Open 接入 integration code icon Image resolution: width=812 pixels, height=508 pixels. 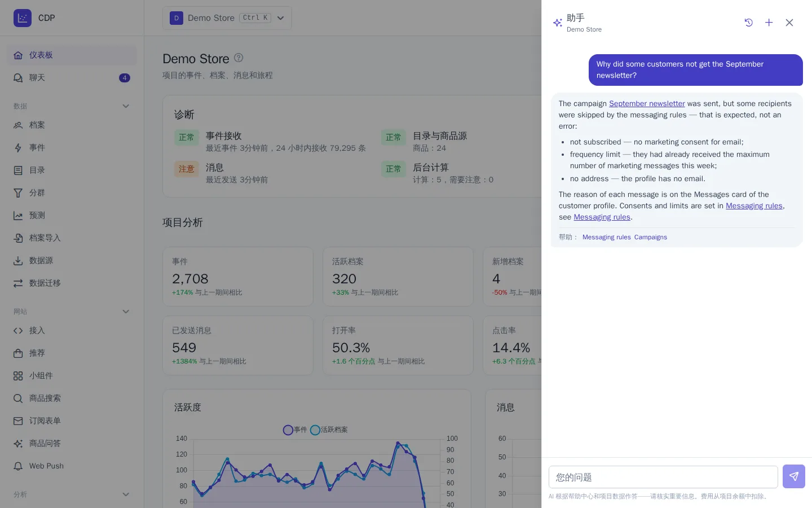point(18,331)
